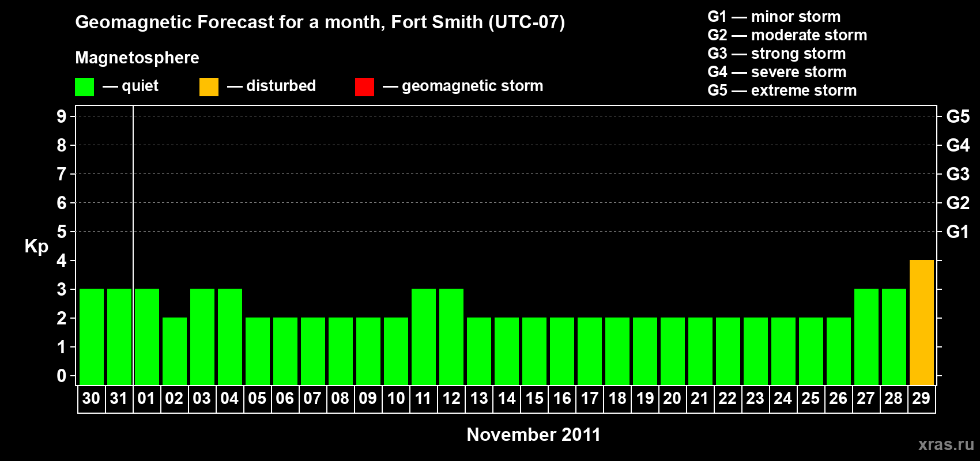Select the green bar for day 30
The image size is (980, 461).
(x=92, y=337)
